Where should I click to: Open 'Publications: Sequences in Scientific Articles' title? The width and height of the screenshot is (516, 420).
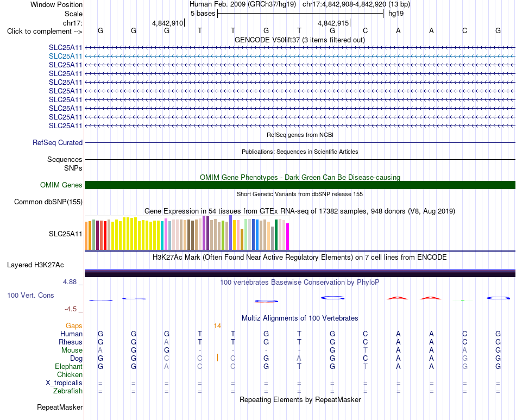[x=300, y=152]
